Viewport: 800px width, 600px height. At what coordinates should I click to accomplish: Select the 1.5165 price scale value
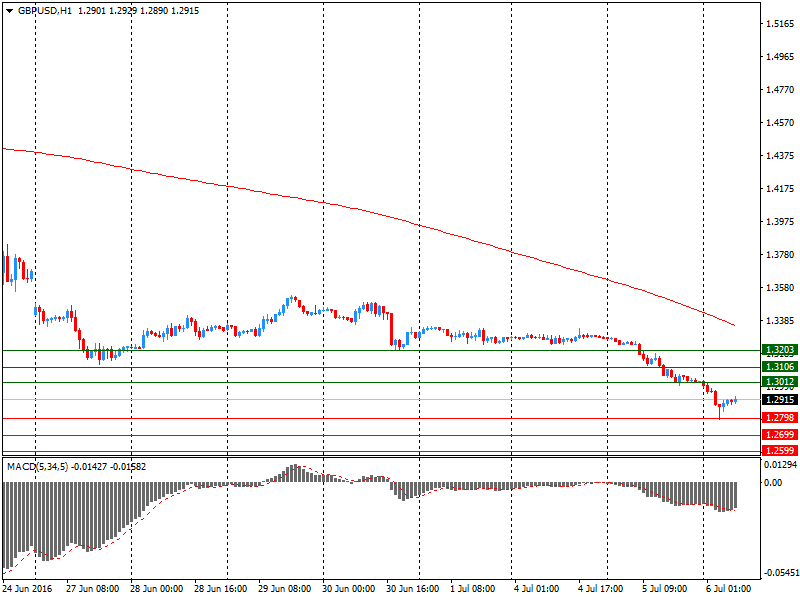pyautogui.click(x=780, y=23)
